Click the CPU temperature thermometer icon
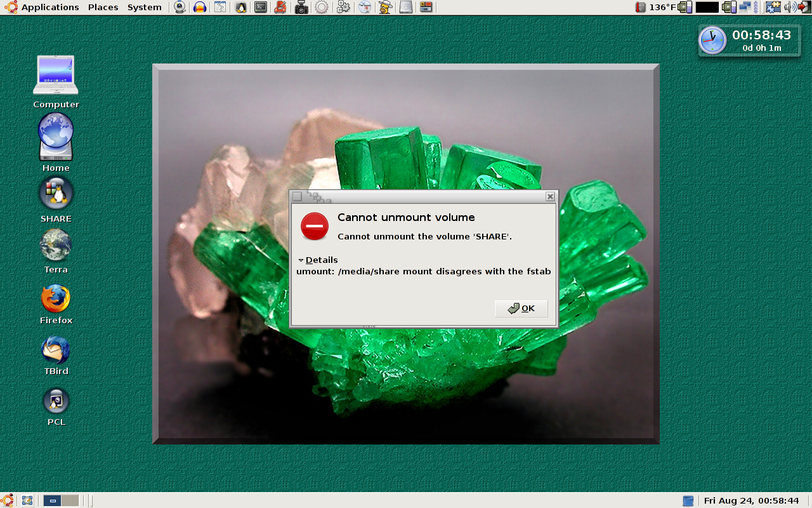The image size is (812, 508). tap(641, 7)
